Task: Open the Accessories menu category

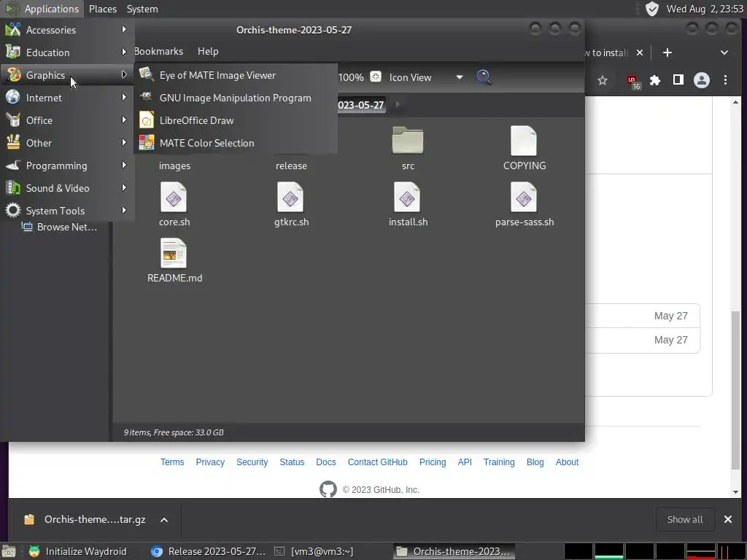Action: pos(66,30)
